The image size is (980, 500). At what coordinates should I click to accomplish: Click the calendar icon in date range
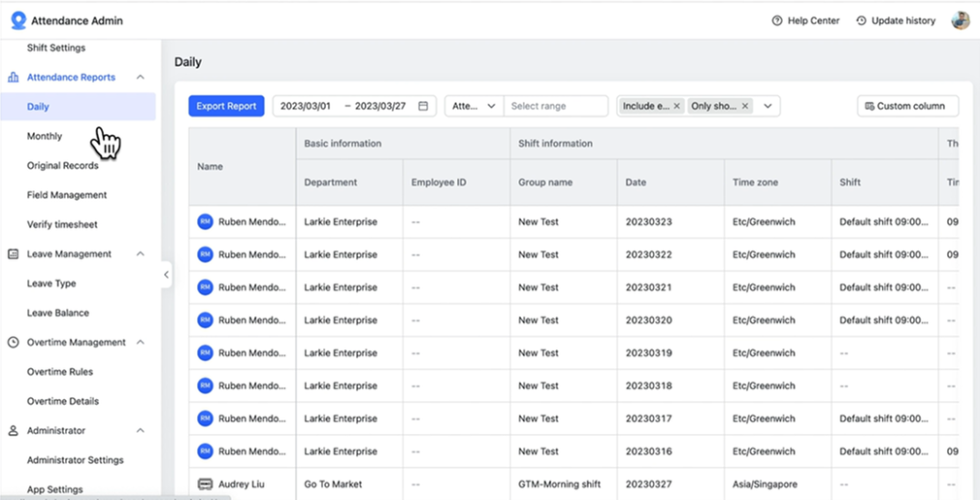tap(423, 106)
